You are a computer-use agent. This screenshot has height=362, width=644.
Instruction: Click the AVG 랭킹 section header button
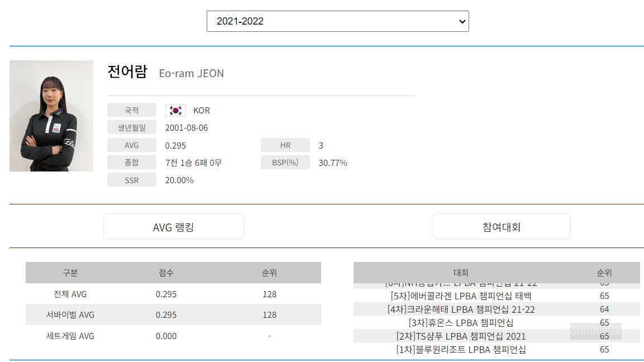tap(173, 226)
